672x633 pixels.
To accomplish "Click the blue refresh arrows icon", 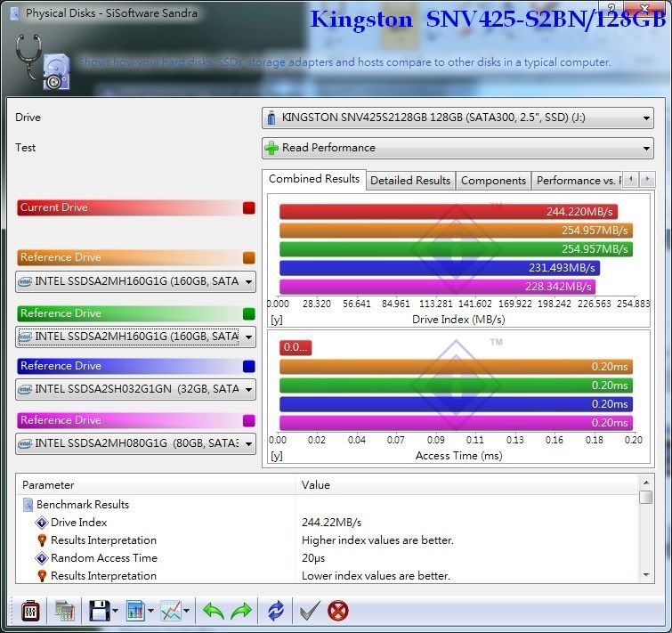I will [276, 611].
